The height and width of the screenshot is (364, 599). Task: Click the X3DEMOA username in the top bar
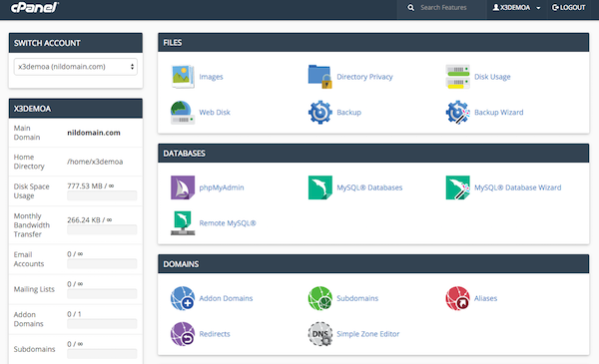click(x=515, y=7)
